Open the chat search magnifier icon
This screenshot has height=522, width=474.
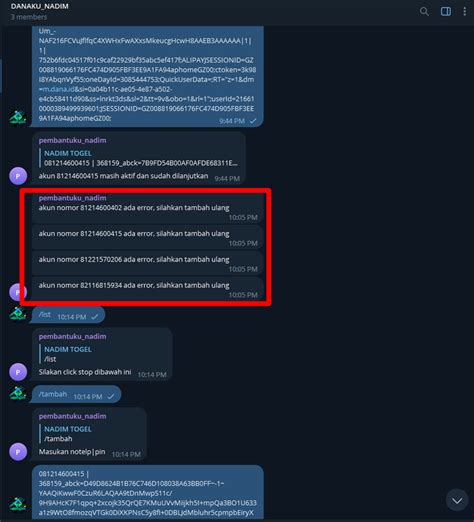point(424,12)
